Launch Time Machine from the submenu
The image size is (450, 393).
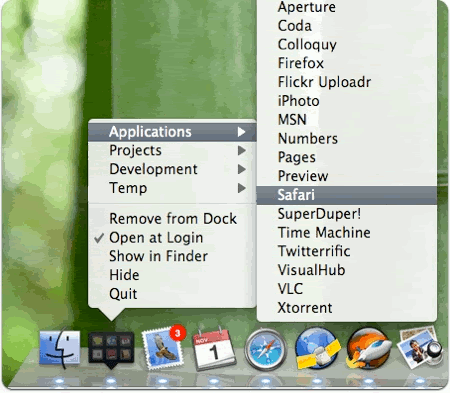click(347, 233)
